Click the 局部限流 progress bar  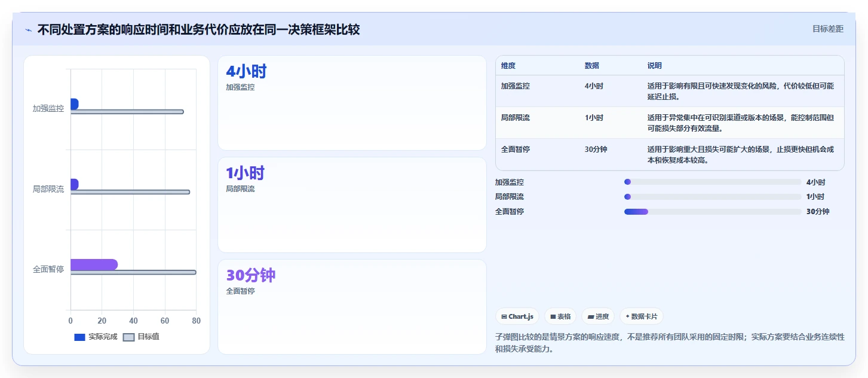713,197
